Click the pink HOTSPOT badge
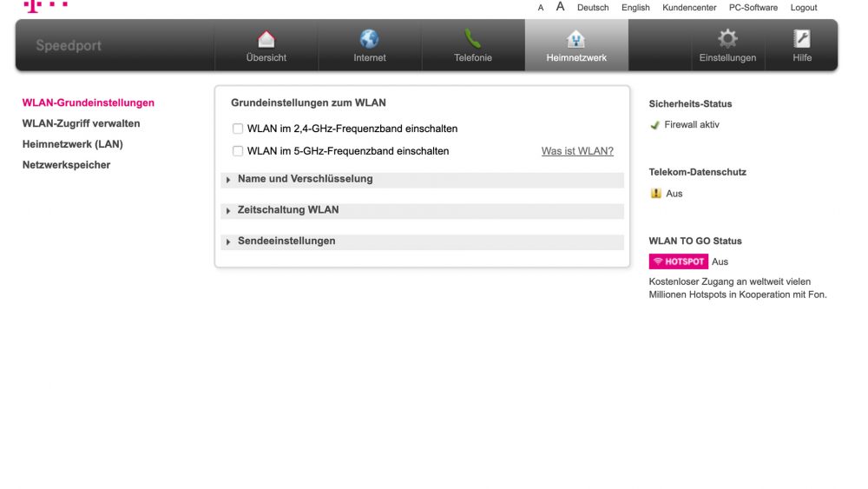This screenshot has width=868, height=489. click(x=678, y=261)
